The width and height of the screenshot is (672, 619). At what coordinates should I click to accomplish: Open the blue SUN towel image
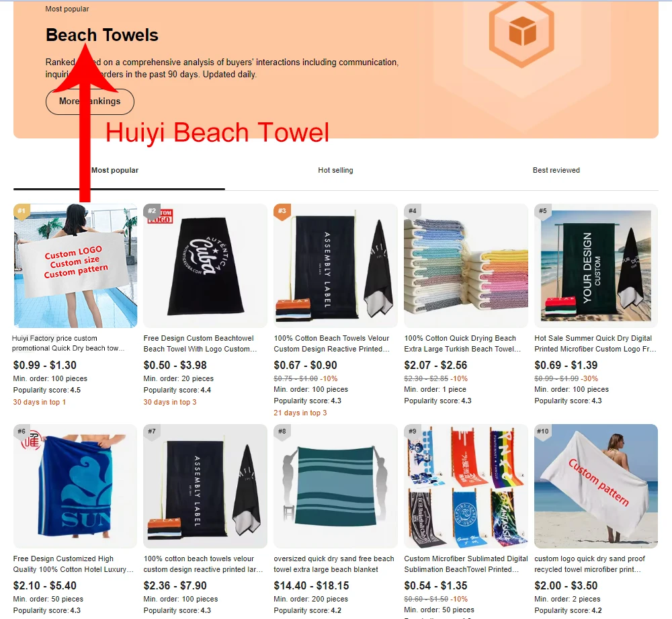pyautogui.click(x=75, y=486)
